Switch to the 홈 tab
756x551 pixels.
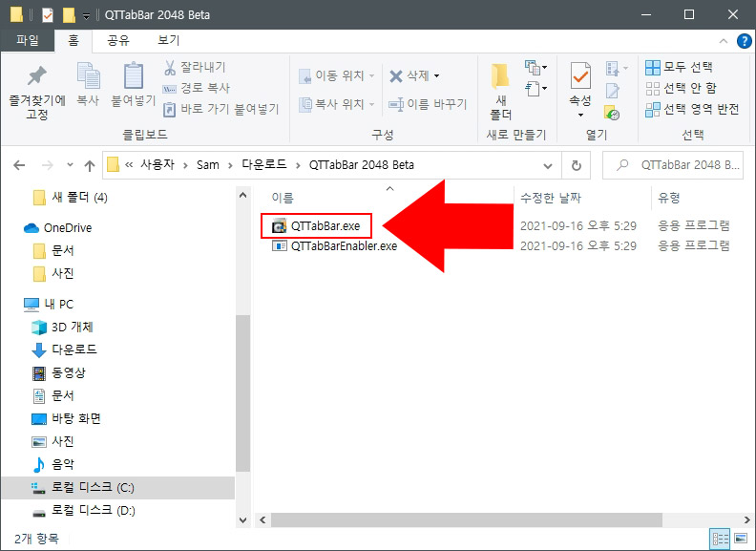(x=73, y=40)
